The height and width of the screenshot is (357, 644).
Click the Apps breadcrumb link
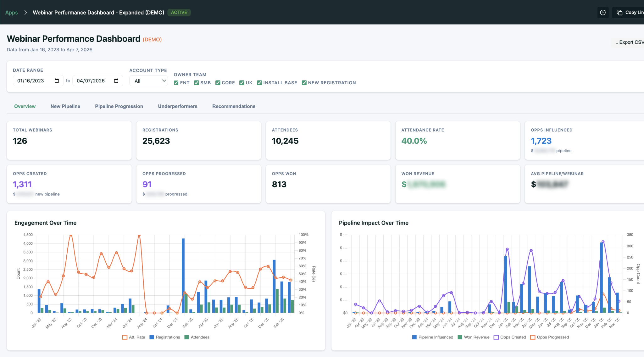pos(11,12)
